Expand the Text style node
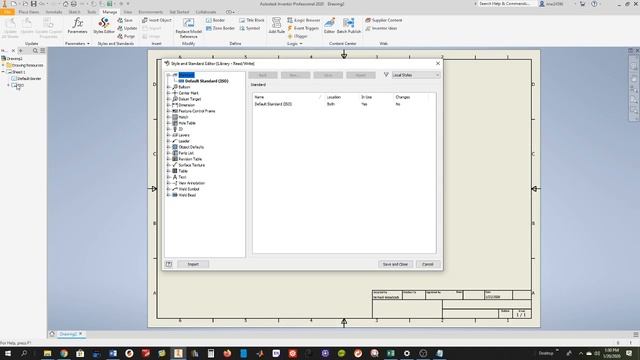 click(x=168, y=177)
